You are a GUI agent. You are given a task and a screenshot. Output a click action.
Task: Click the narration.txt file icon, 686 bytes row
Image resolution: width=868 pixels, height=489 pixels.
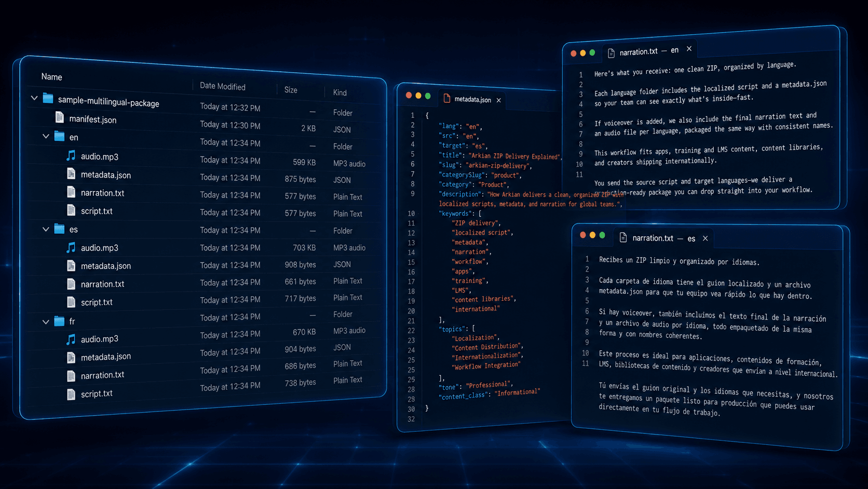click(x=71, y=376)
